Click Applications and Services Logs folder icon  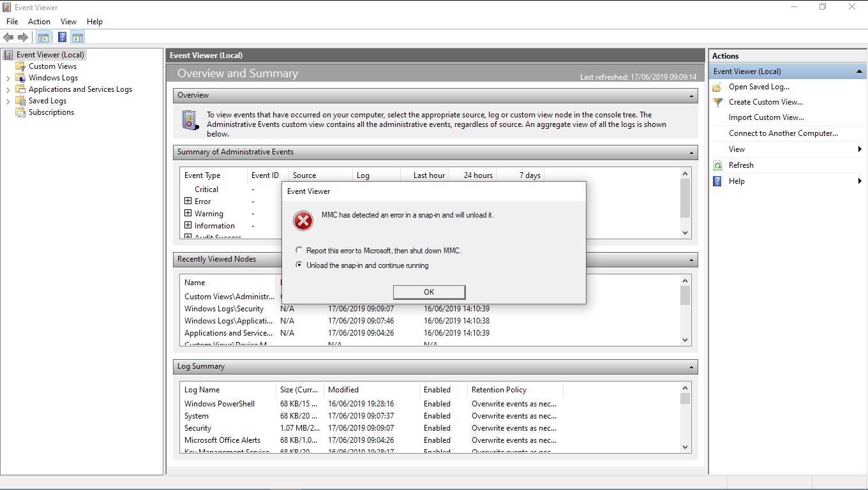(20, 89)
